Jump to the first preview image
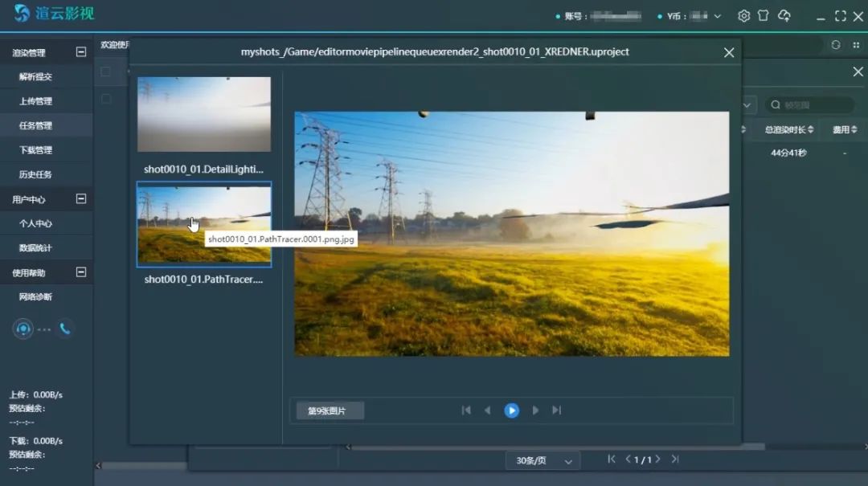This screenshot has width=868, height=486. (466, 410)
